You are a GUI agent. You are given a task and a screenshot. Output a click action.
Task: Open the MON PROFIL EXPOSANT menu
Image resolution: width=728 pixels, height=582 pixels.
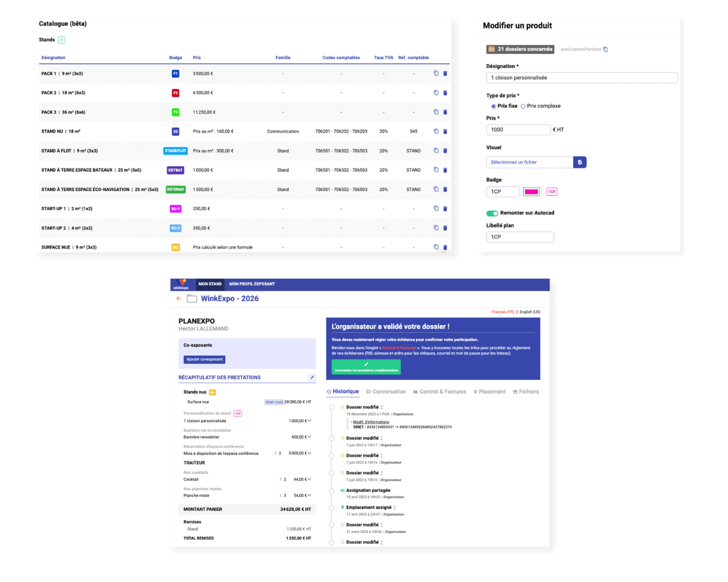[252, 284]
